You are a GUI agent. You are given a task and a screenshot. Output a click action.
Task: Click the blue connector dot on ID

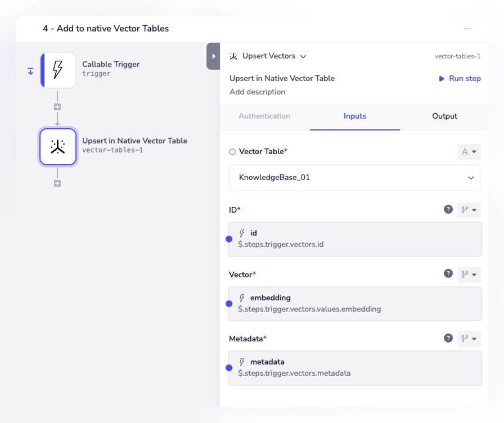pos(229,239)
